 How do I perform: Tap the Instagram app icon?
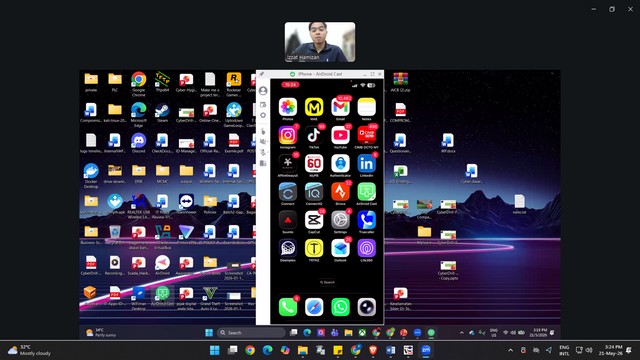click(x=288, y=135)
